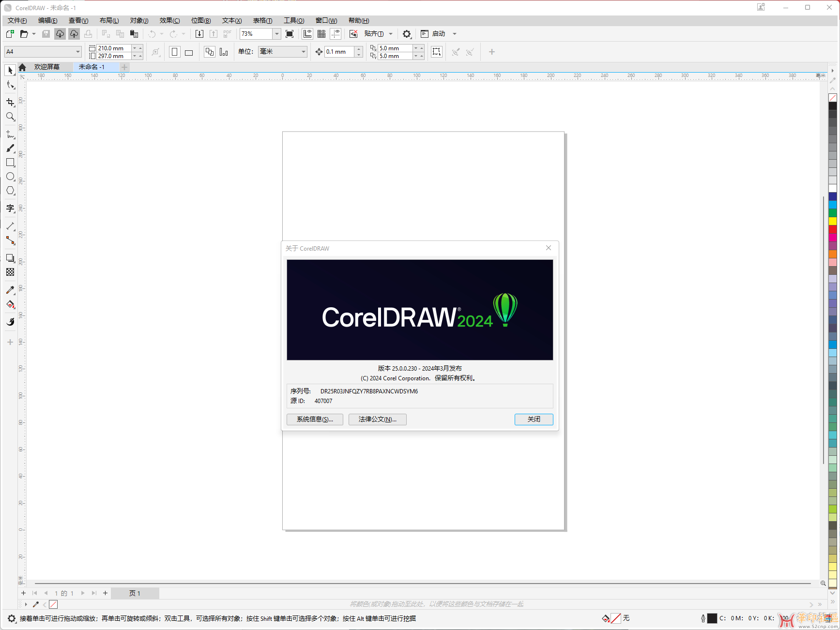Screen dimensions: 840x630
Task: Add a new document tab with plus
Action: 124,67
